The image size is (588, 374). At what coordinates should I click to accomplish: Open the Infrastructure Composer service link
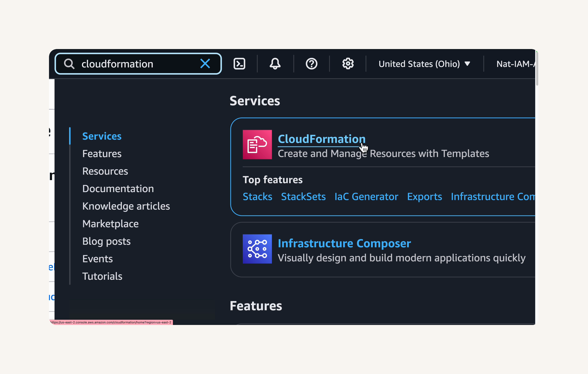click(x=344, y=243)
